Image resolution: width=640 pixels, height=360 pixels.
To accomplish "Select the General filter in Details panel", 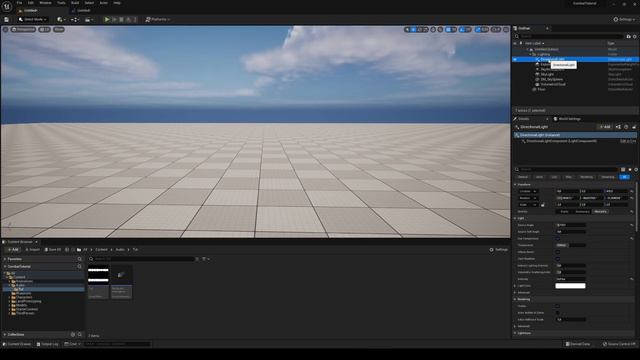I will 523,177.
